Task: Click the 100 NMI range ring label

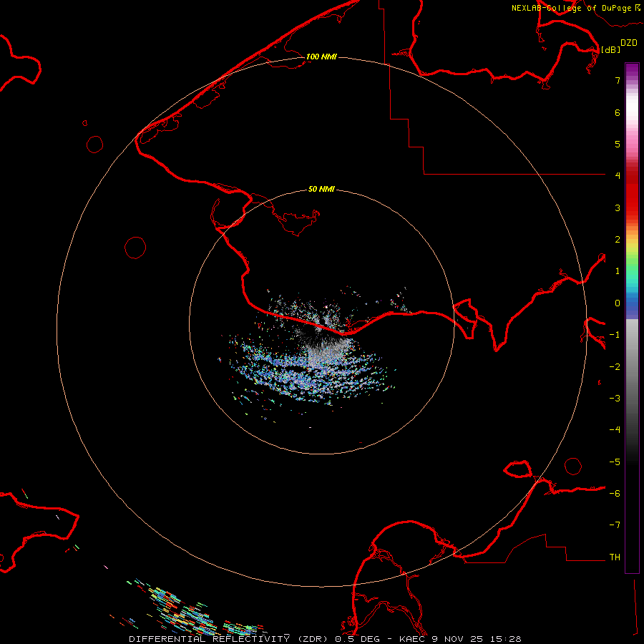Action: [x=321, y=57]
